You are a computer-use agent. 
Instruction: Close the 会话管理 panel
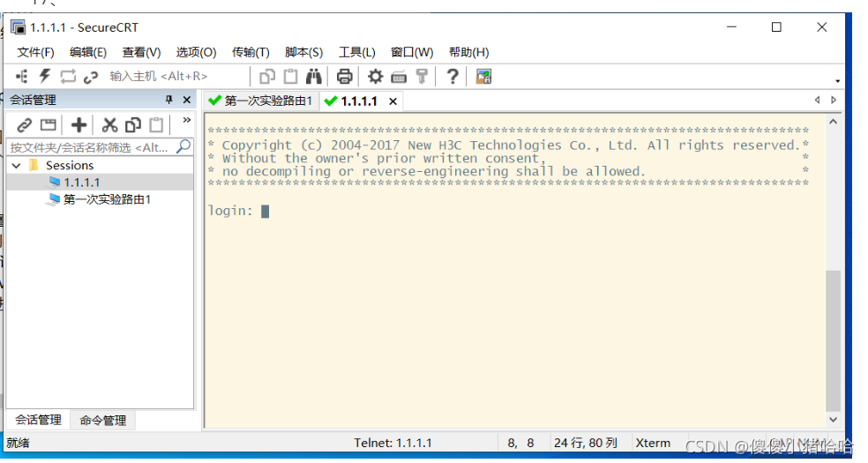pyautogui.click(x=186, y=100)
